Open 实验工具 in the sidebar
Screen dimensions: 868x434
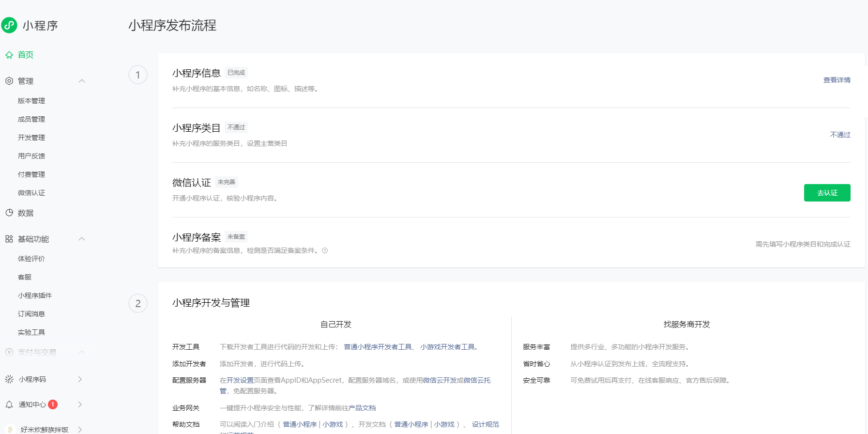point(31,332)
